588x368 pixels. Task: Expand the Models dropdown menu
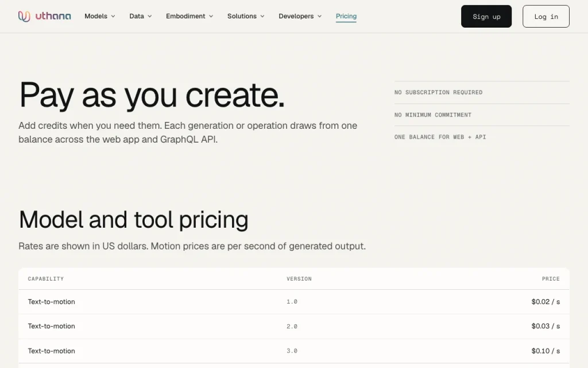100,16
